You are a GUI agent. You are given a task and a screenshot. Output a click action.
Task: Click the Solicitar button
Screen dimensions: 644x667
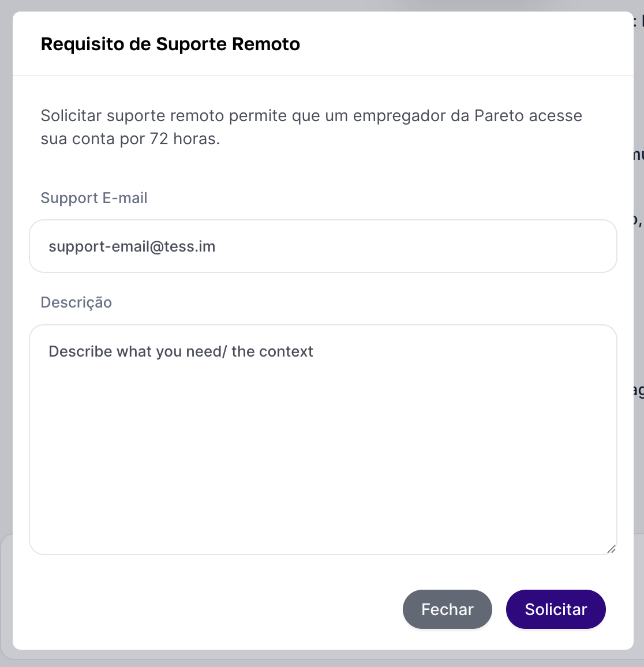click(556, 609)
